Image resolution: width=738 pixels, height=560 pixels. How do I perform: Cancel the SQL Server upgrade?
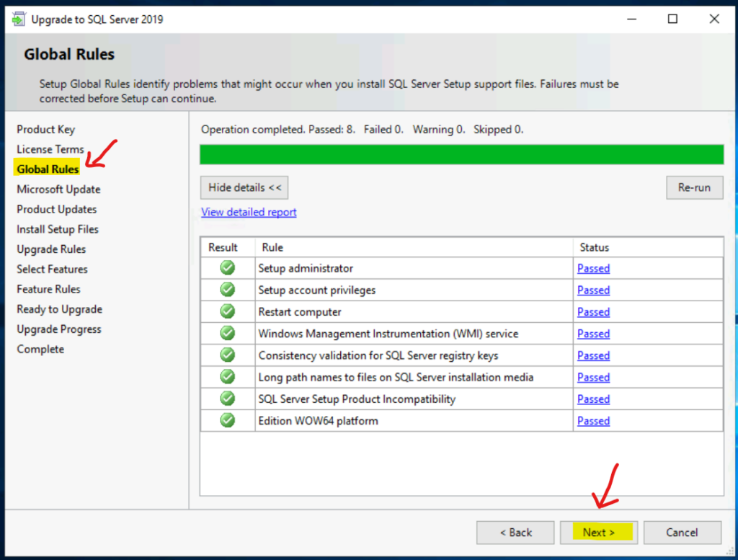(682, 533)
